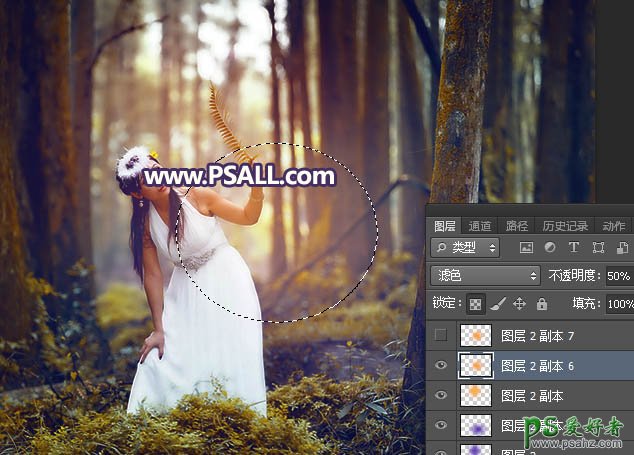This screenshot has height=455, width=634.
Task: Show hidden layer 图层 2 副本 7
Action: point(441,335)
